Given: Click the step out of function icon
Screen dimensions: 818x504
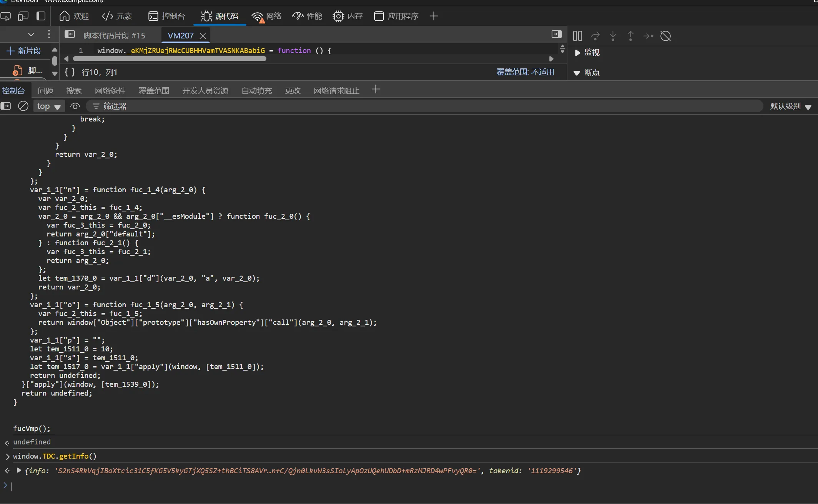Looking at the screenshot, I should click(x=630, y=36).
